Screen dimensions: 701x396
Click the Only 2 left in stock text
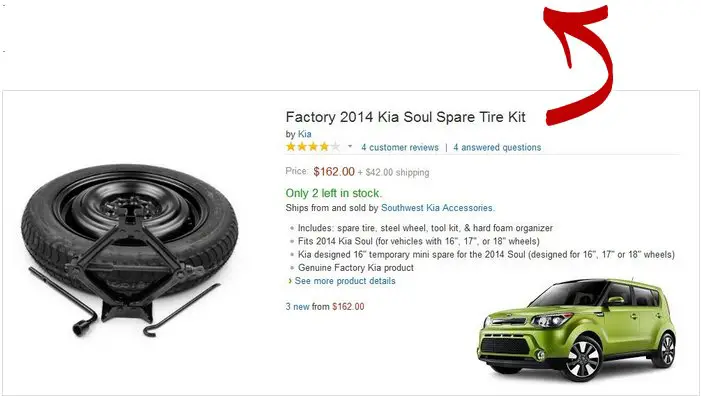pos(334,193)
